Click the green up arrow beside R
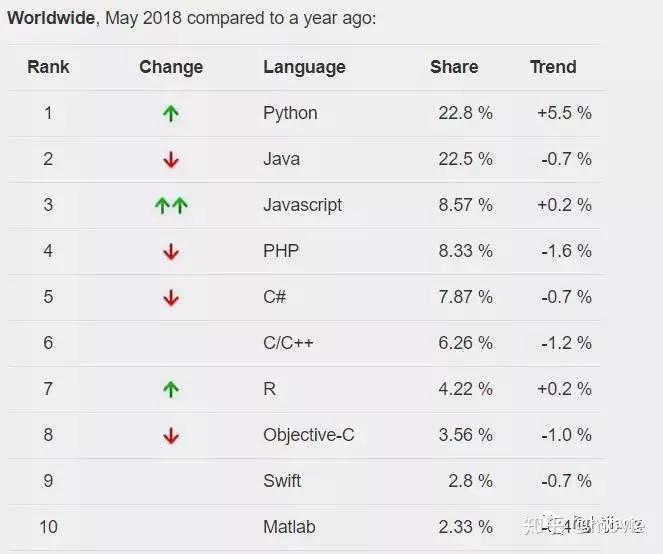 pyautogui.click(x=171, y=390)
